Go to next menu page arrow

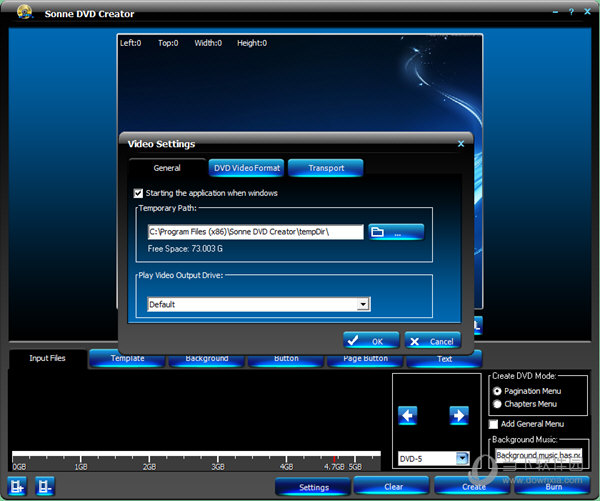click(459, 415)
